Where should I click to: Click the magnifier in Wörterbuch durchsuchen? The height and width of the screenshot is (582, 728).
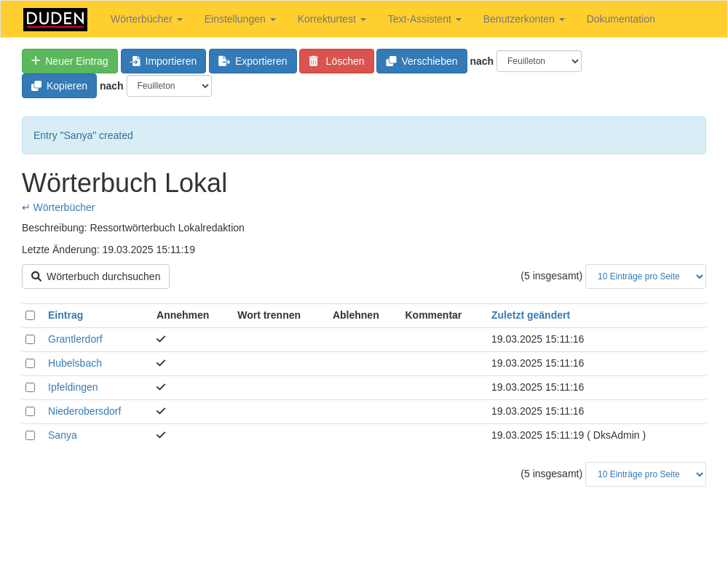click(36, 276)
